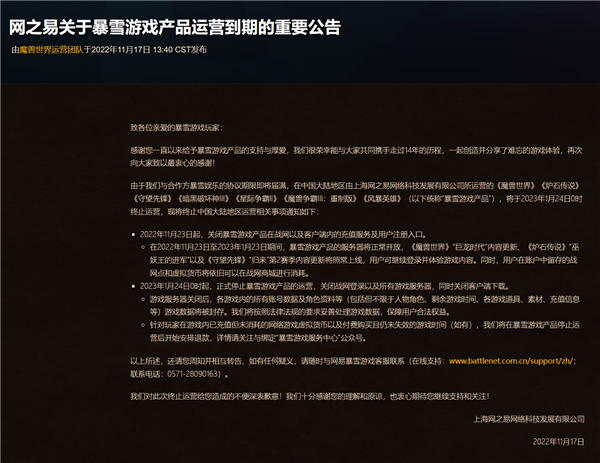Click the phone number 0571-28090163
600x463 pixels.
[x=192, y=374]
